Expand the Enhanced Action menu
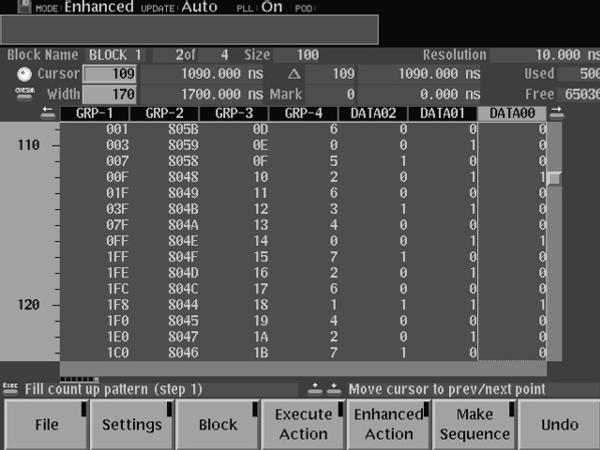 (388, 424)
